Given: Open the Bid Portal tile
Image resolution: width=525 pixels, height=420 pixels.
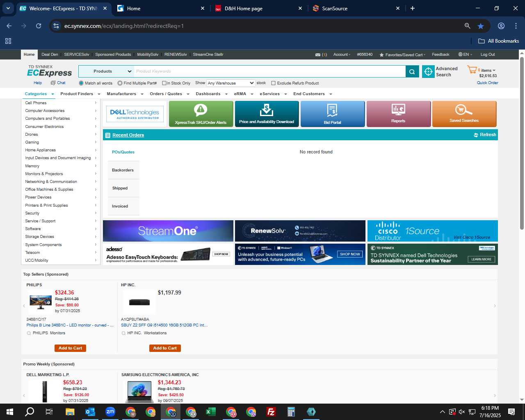Looking at the screenshot, I should (x=333, y=114).
